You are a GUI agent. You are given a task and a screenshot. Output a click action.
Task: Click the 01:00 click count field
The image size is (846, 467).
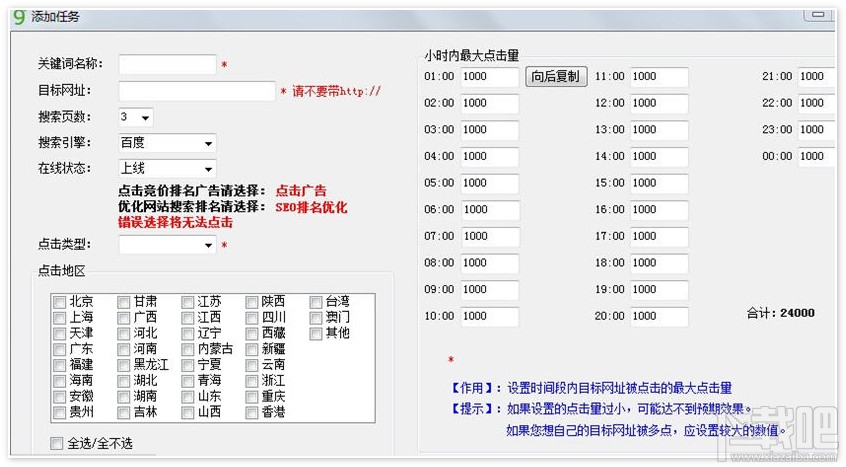click(490, 77)
